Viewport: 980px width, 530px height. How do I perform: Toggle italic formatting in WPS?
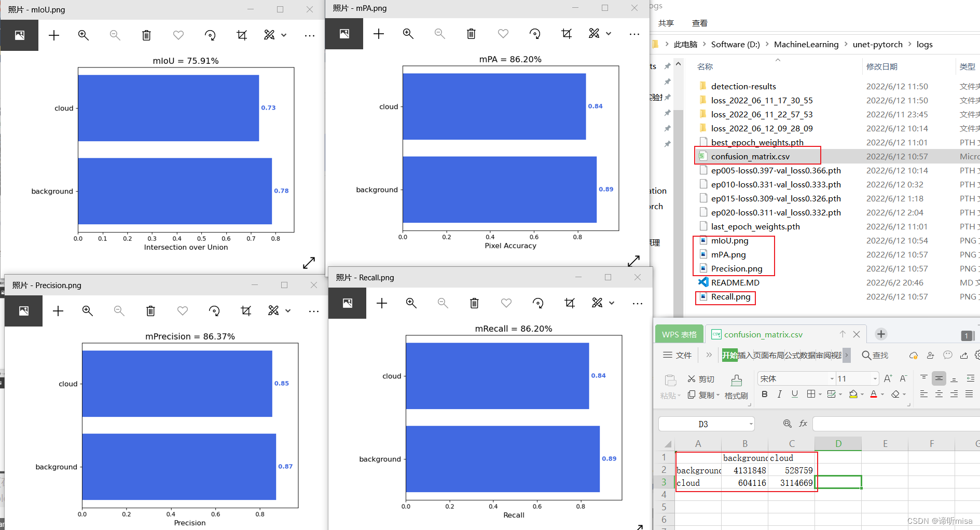click(779, 394)
